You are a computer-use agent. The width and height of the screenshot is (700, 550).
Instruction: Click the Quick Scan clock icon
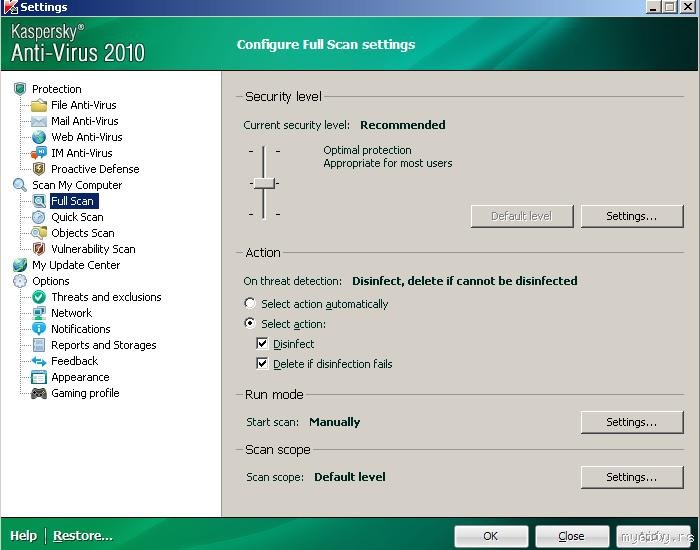(x=39, y=217)
